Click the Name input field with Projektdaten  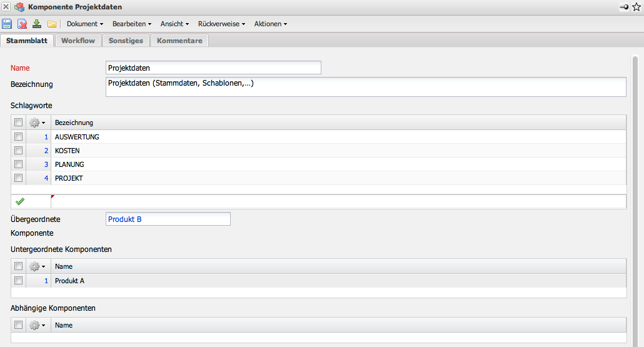tap(213, 68)
